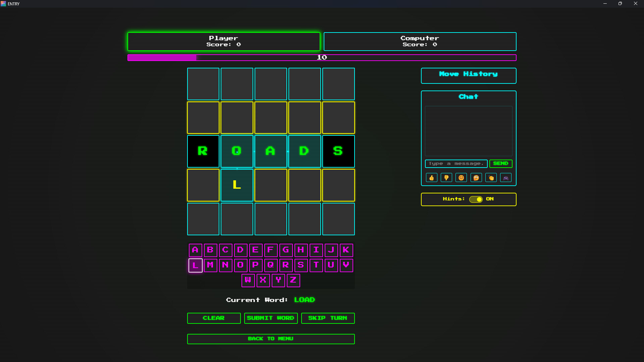The width and height of the screenshot is (644, 362).
Task: Choose the letter Q key
Action: (x=271, y=265)
